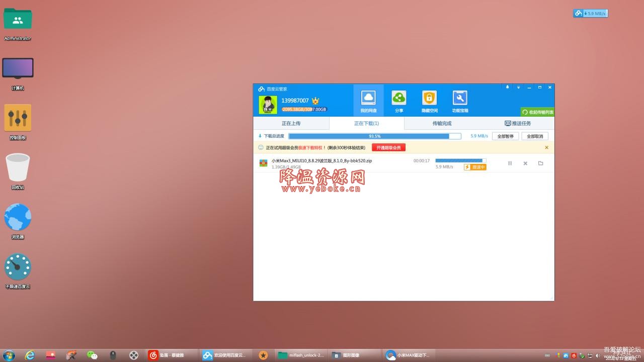Open the orange star taskbar icon
The height and width of the screenshot is (362, 644).
pyautogui.click(x=263, y=355)
